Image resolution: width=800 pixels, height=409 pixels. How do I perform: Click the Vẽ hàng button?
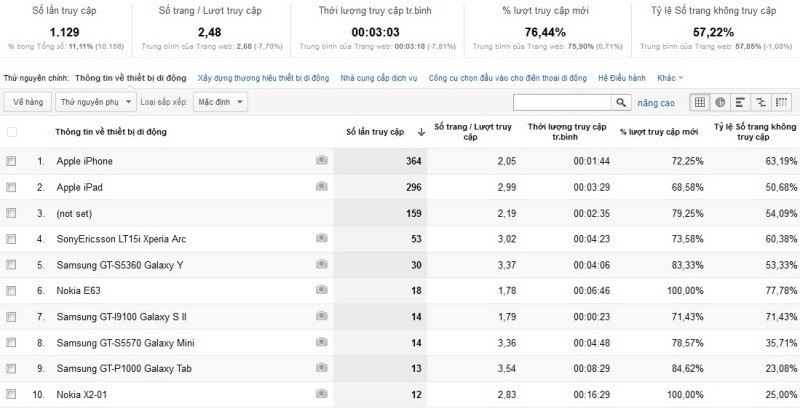tap(28, 102)
